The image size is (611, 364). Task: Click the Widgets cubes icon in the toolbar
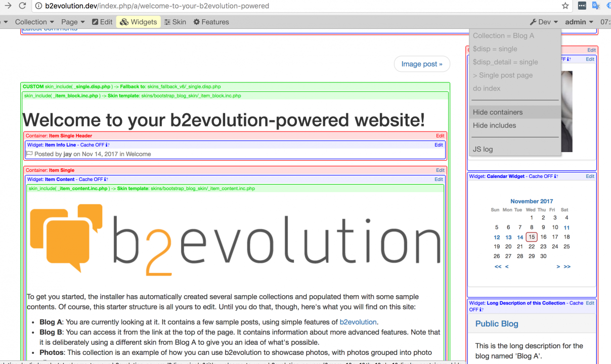[x=124, y=22]
